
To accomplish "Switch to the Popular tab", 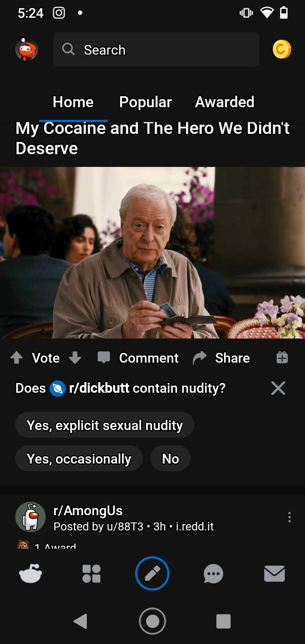I will pos(145,102).
